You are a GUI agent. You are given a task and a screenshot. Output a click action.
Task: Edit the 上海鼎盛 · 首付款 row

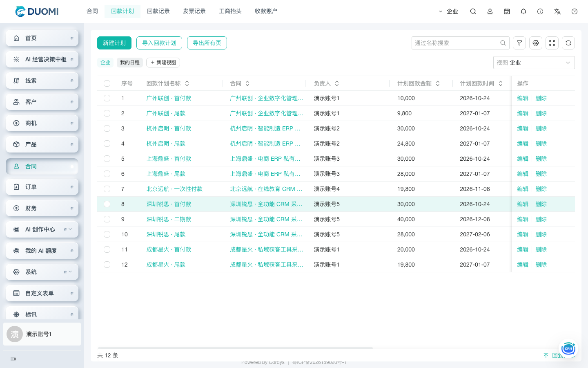tap(523, 159)
